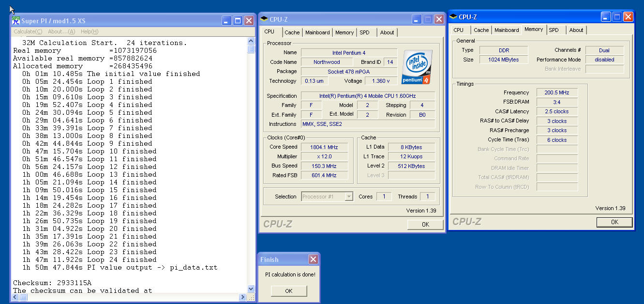Image resolution: width=644 pixels, height=304 pixels.
Task: Click the first CPU-Z window title icon
Action: tap(264, 19)
